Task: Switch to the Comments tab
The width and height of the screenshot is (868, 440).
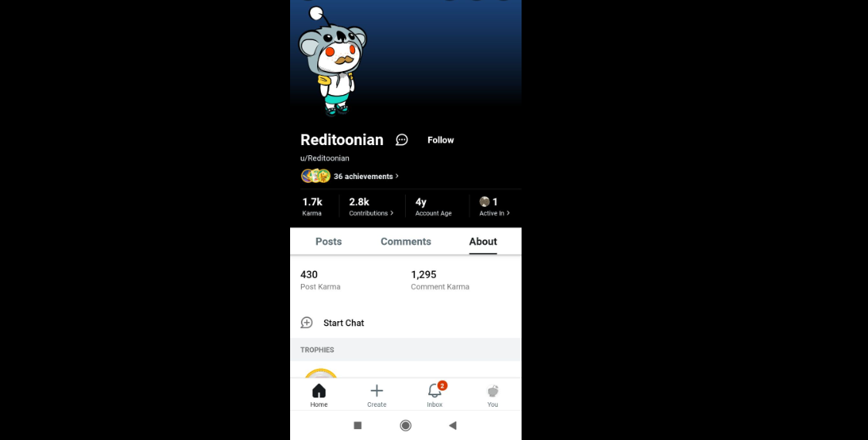Action: tap(406, 242)
